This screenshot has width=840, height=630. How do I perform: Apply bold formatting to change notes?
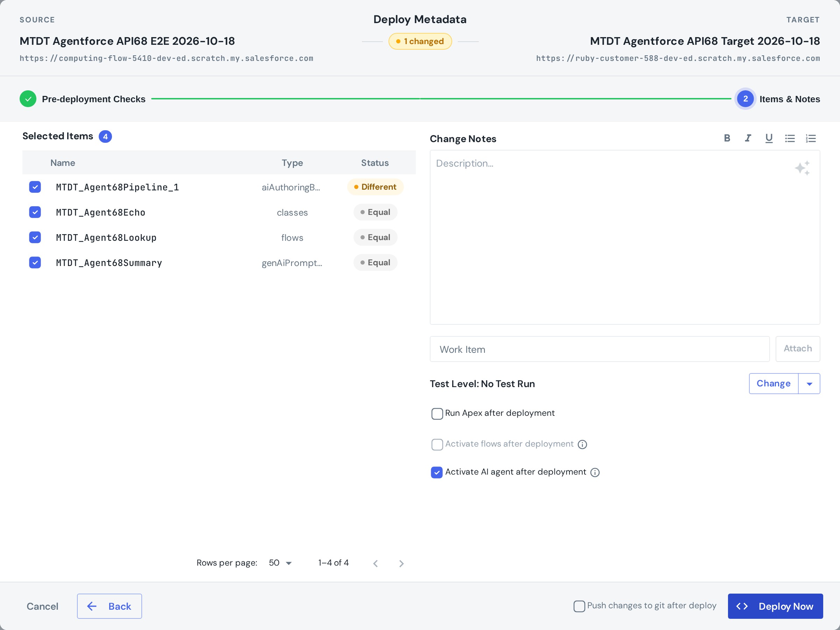[x=727, y=138]
